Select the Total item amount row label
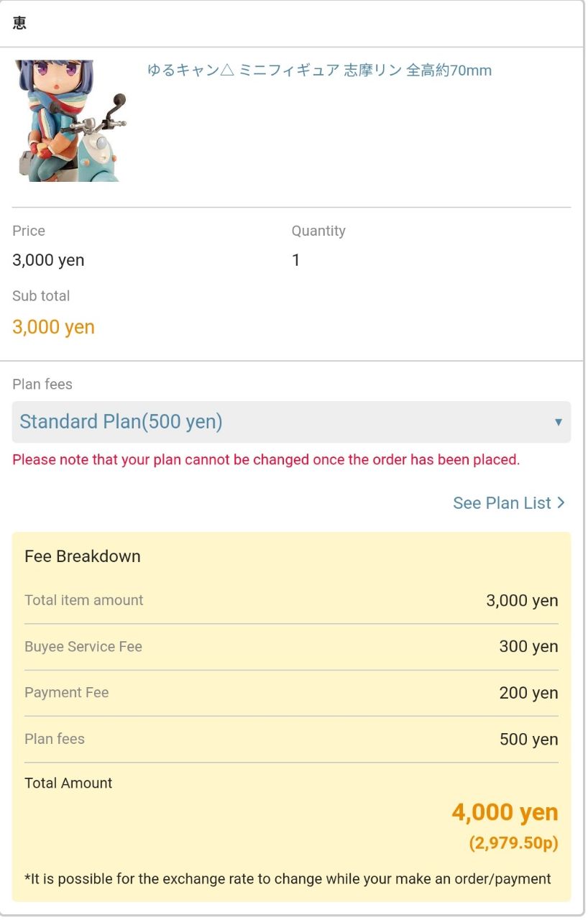Image resolution: width=588 pixels, height=920 pixels. point(84,600)
